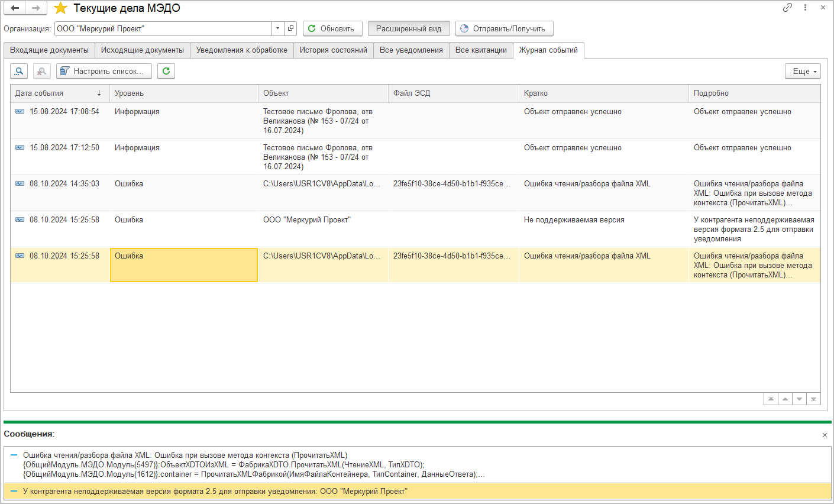Screen dimensions: 834x504
Task: Open the История состояний tab
Action: click(x=333, y=50)
